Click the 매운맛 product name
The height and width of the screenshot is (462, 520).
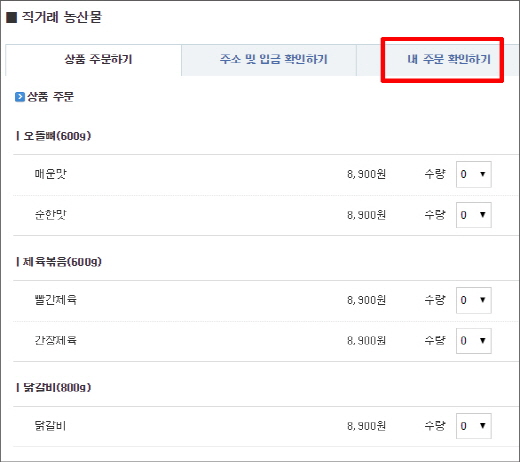point(51,174)
